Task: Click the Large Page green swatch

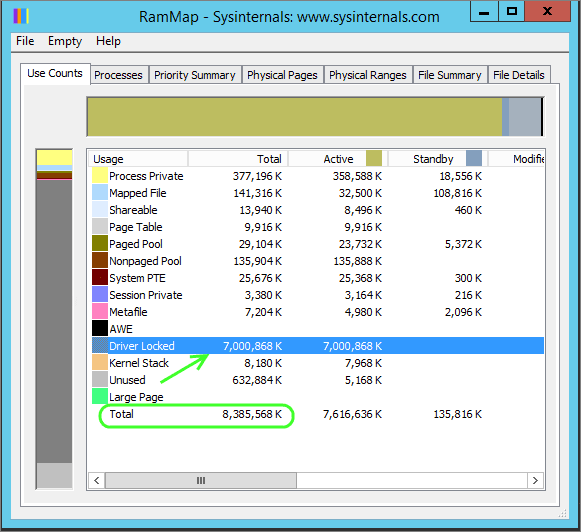Action: [100, 396]
